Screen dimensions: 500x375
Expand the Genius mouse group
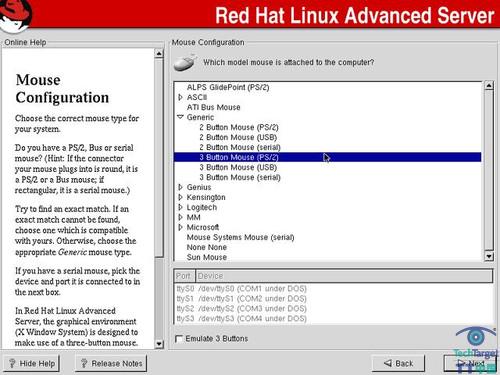pos(180,187)
